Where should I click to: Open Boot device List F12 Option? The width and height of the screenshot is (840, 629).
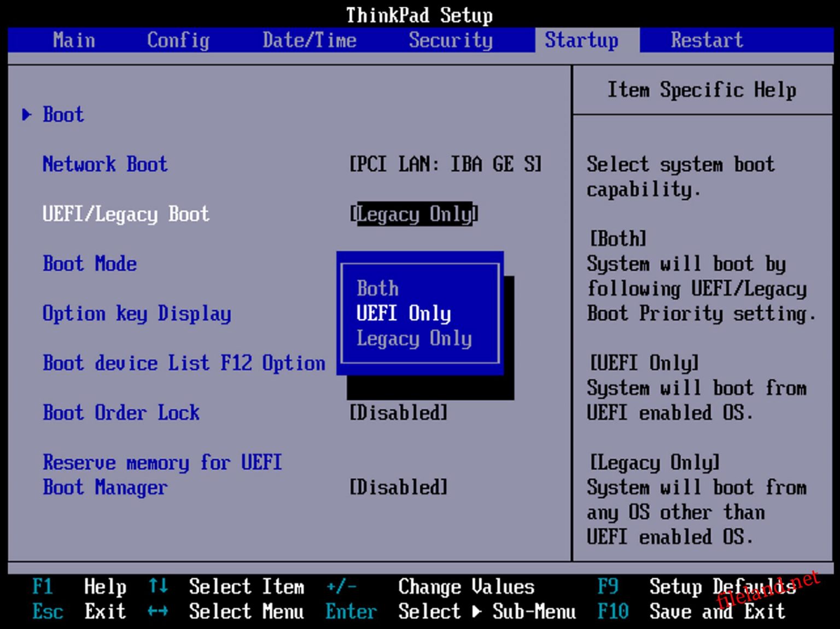pyautogui.click(x=184, y=363)
